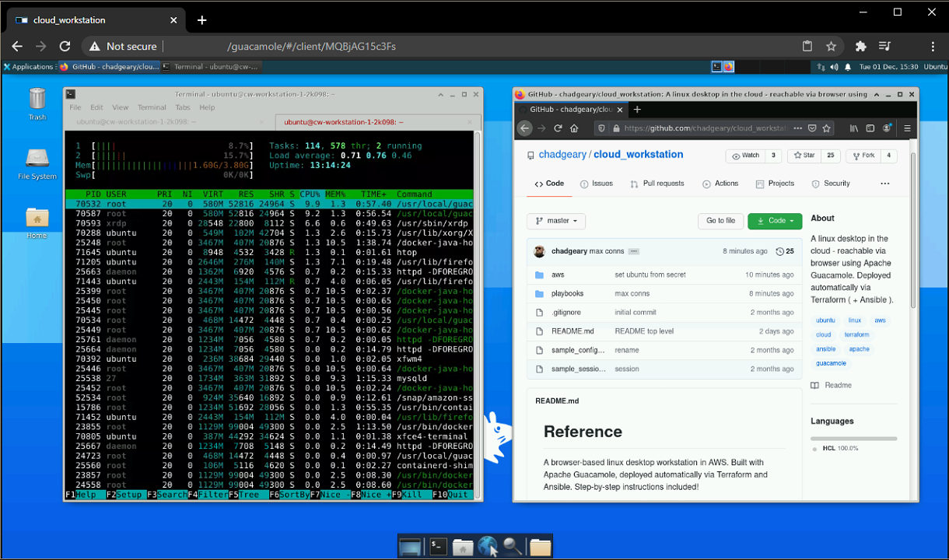Viewport: 949px width, 560px height.
Task: Open Tabs menu in Terminal
Action: coord(182,107)
